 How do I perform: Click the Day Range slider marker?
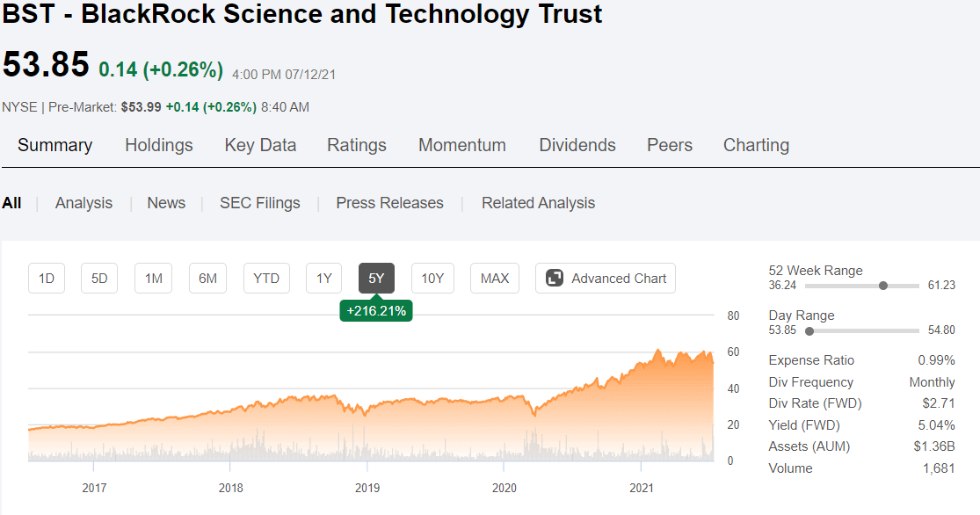point(809,331)
